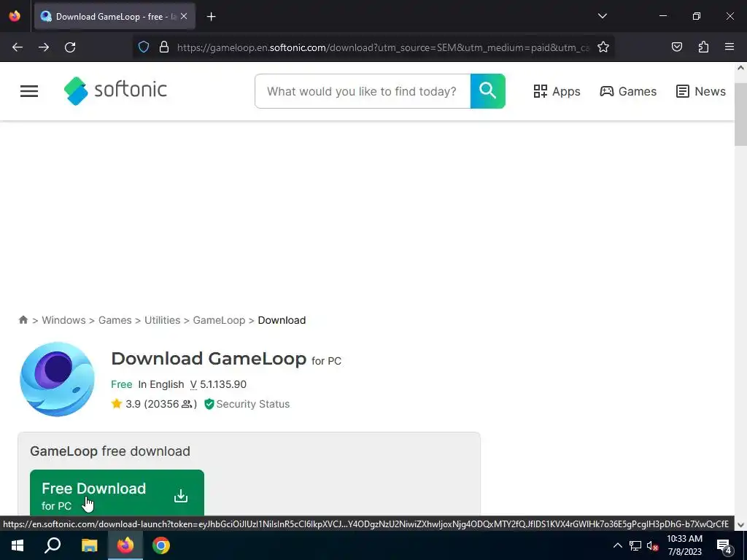Select the Download GameLoop browser tab
Screen dimensions: 747x560
tap(115, 17)
